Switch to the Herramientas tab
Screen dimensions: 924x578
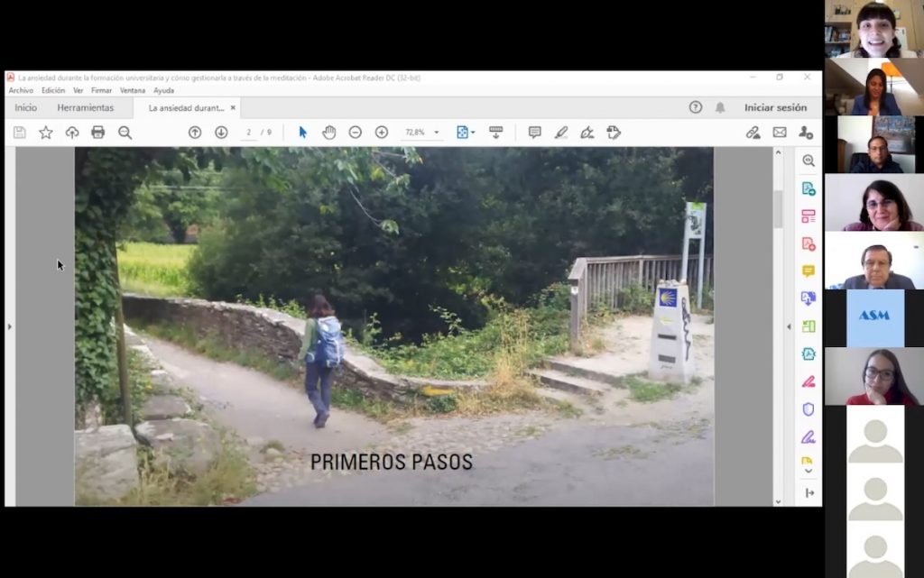(x=86, y=107)
